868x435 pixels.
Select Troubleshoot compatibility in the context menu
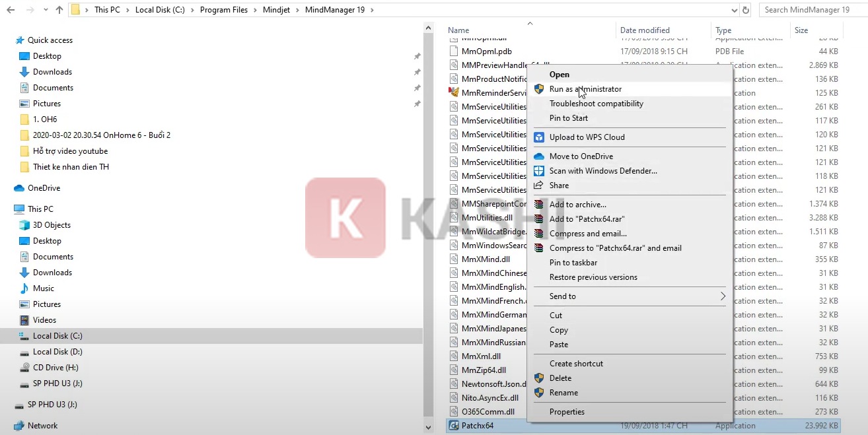597,104
